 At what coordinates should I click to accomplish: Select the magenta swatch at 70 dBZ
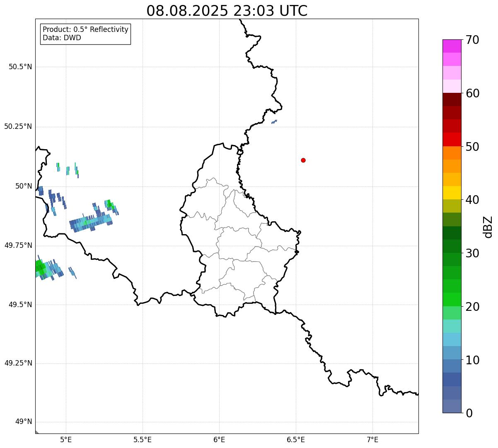point(452,46)
